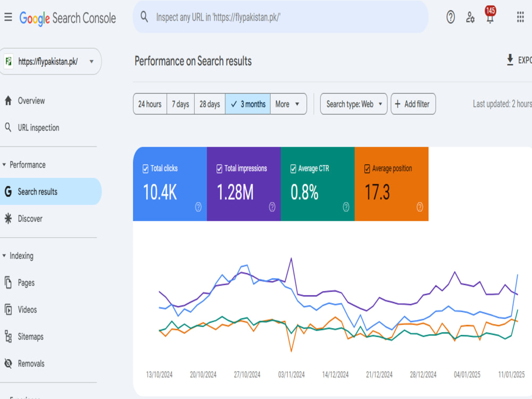The height and width of the screenshot is (399, 532).
Task: Click the Inspect any URL input field
Action: [280, 17]
